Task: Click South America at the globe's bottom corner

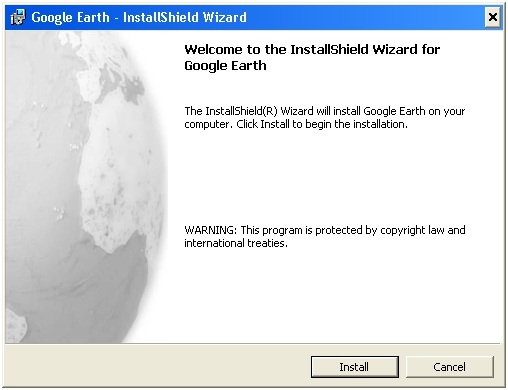Action: 15,325
